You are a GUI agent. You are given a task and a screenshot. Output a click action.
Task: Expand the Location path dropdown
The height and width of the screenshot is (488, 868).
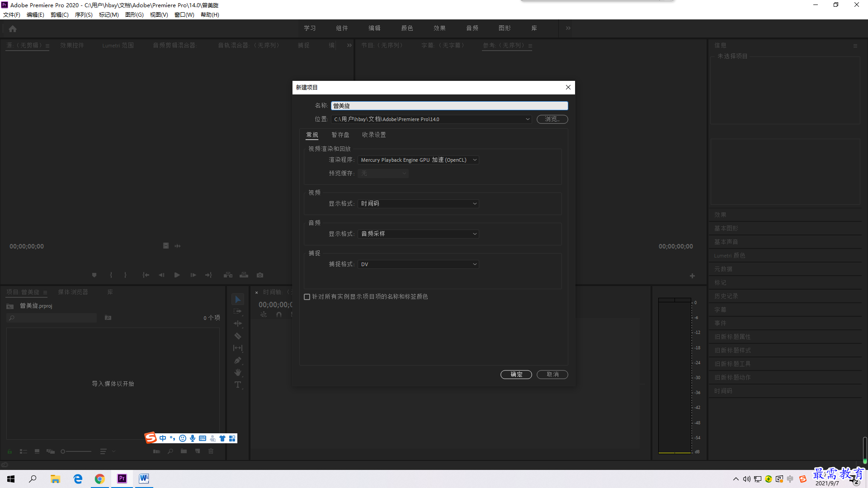pos(527,119)
